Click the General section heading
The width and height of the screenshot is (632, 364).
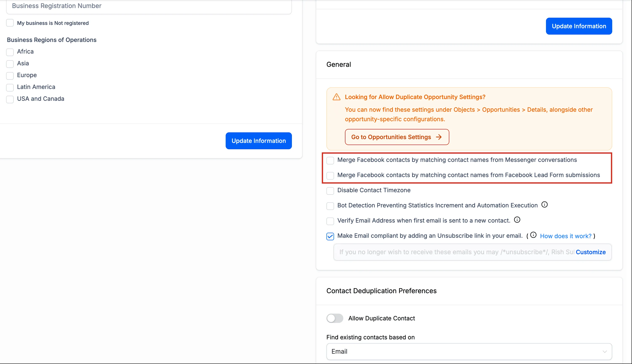pyautogui.click(x=339, y=64)
